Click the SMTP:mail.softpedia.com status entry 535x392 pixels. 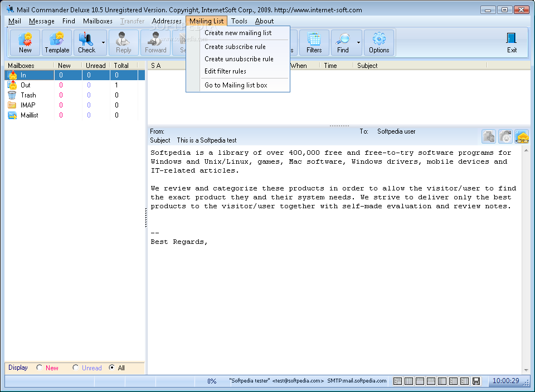[357, 381]
